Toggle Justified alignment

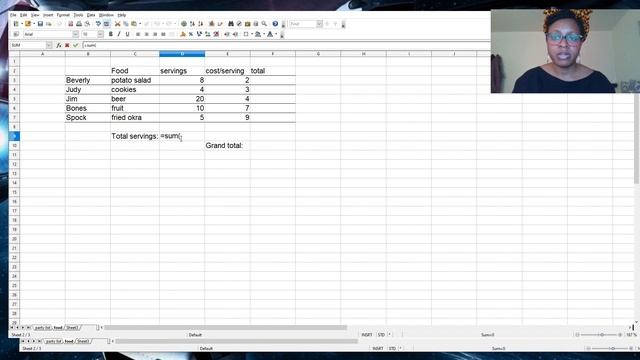pyautogui.click(x=163, y=34)
